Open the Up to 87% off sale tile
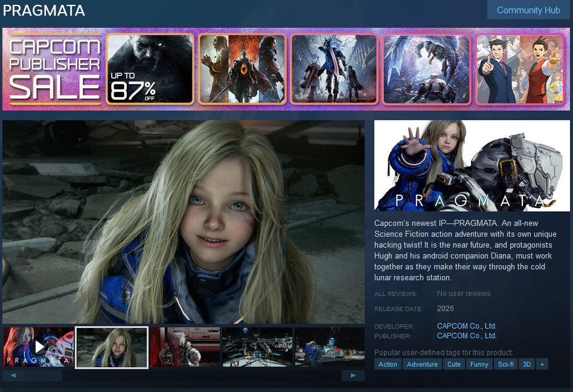Image resolution: width=573 pixels, height=392 pixels. tap(150, 69)
